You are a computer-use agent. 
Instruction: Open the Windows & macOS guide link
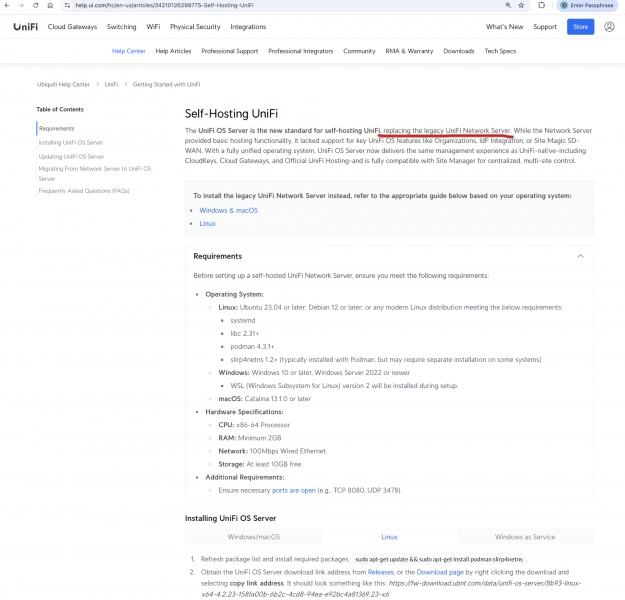pos(228,210)
